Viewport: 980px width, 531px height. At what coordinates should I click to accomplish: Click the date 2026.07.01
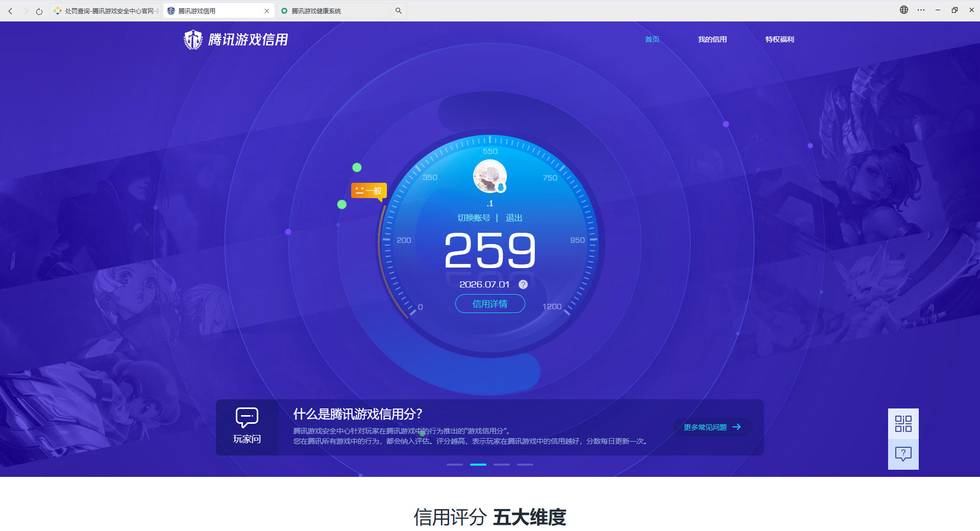pos(484,285)
